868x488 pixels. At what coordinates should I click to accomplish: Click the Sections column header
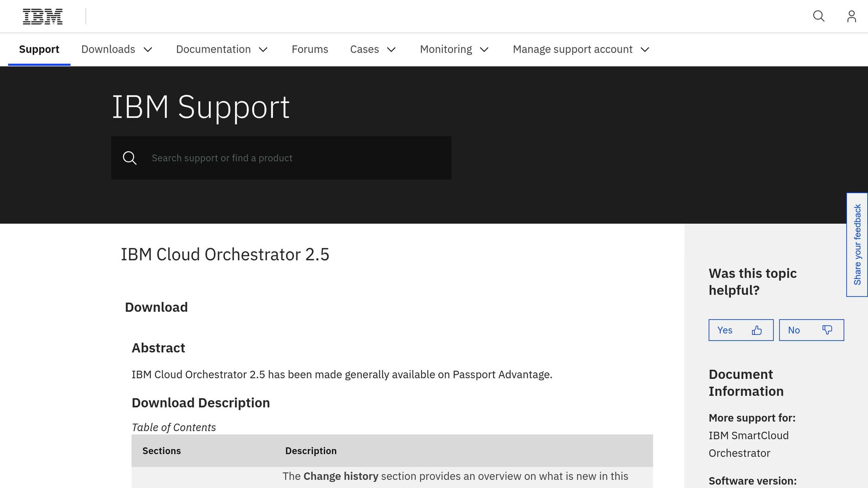click(161, 451)
